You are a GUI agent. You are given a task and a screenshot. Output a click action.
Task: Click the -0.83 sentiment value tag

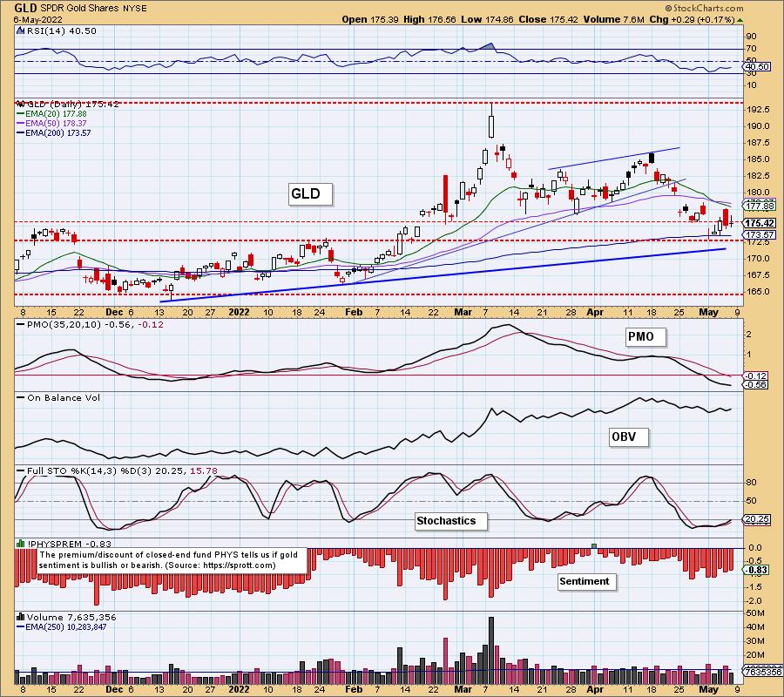[x=756, y=570]
